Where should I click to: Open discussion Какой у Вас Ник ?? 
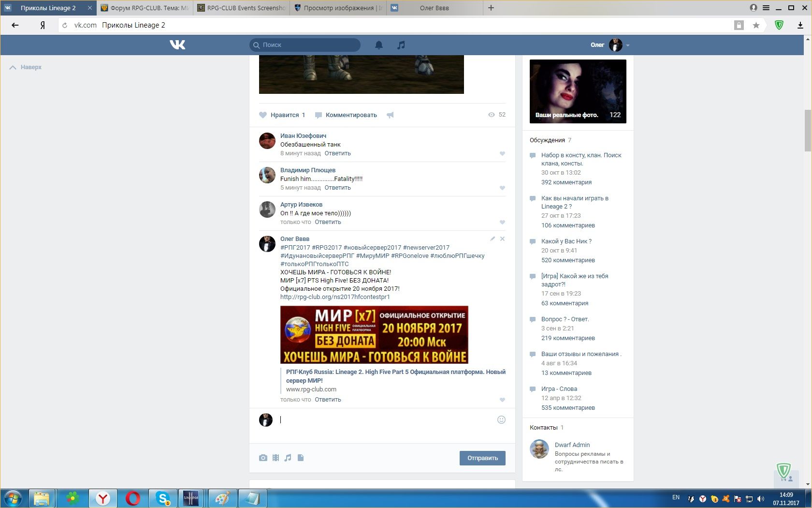pos(566,241)
